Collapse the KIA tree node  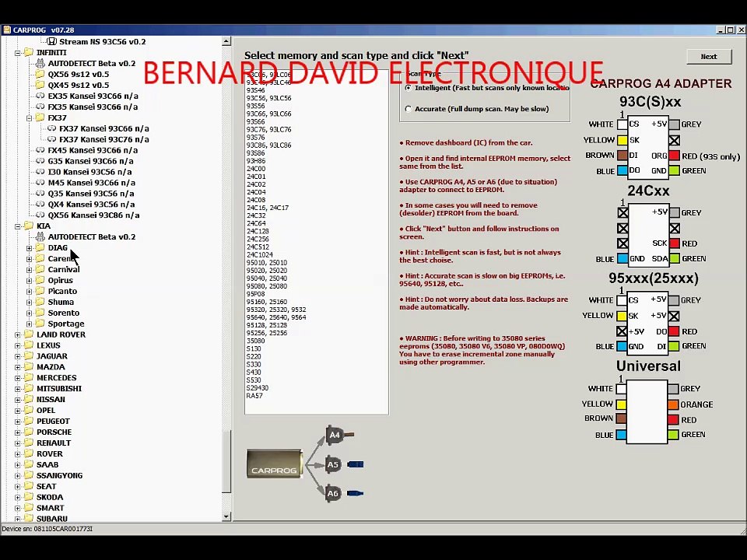(x=18, y=226)
